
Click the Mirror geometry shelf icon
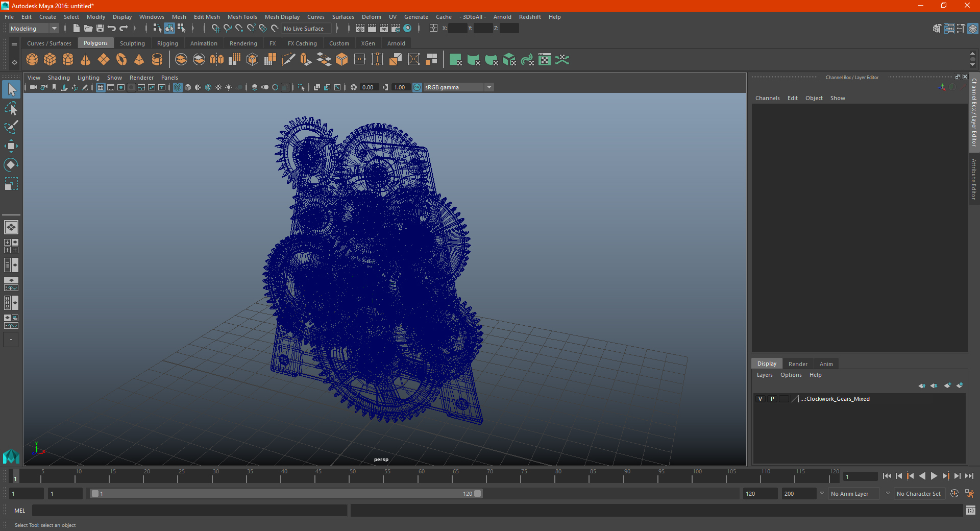217,60
